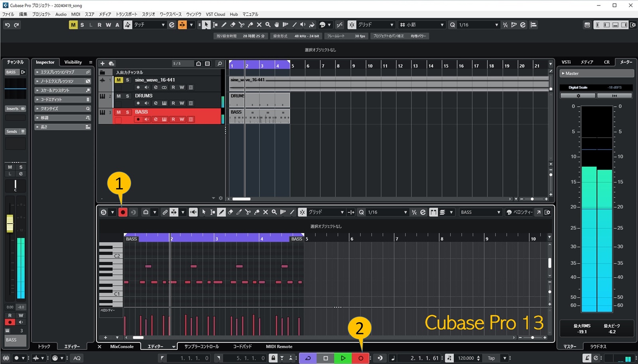Viewport: 638px width, 364px height.
Task: Select the Erase tool in main toolbar
Action: 233,25
